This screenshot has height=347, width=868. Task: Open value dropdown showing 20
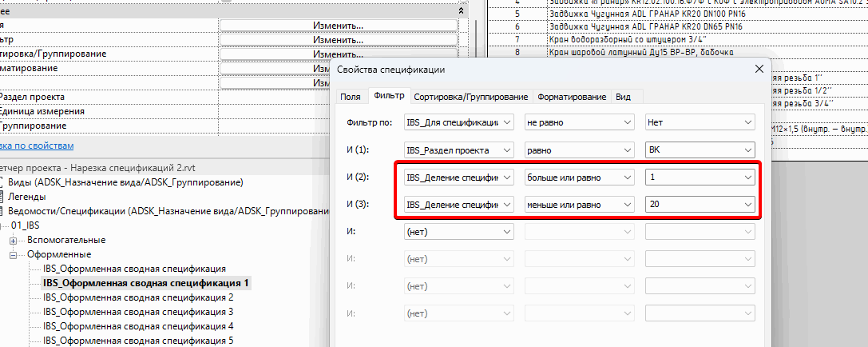coord(700,205)
